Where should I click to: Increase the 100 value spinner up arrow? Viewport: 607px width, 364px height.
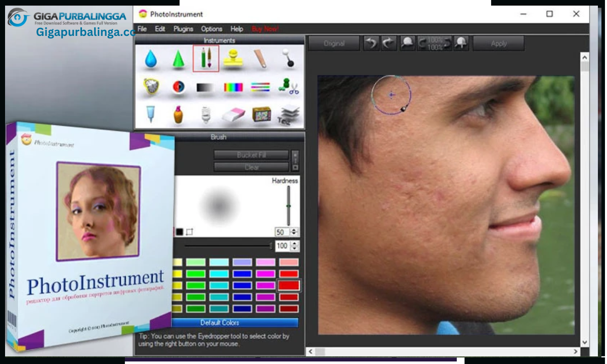coord(295,243)
